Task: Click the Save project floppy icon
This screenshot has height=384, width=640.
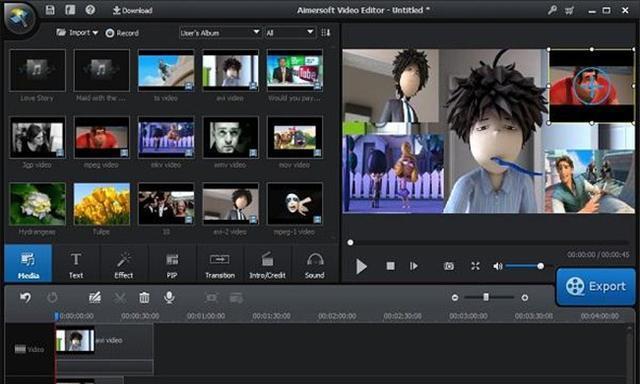Action: 50,10
